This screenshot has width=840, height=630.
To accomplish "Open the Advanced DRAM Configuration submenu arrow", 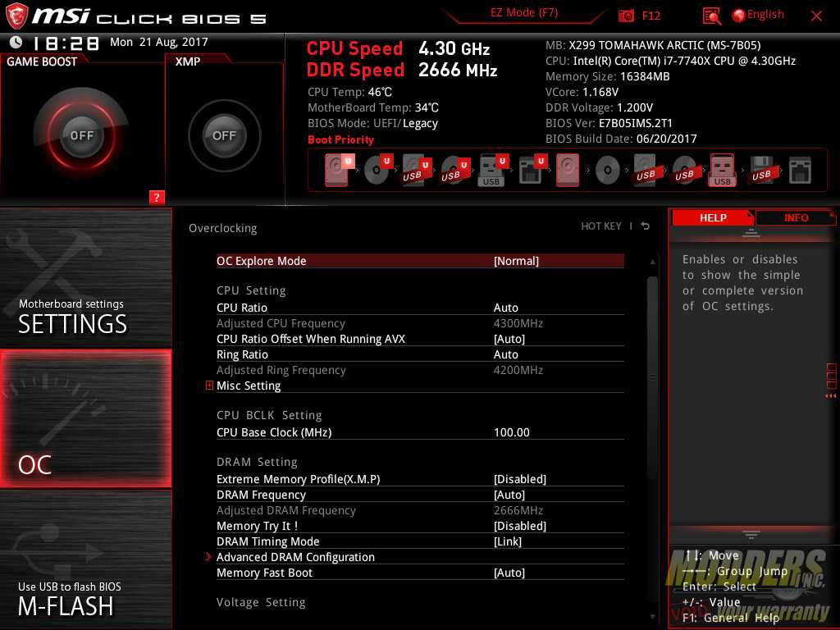I will 208,557.
